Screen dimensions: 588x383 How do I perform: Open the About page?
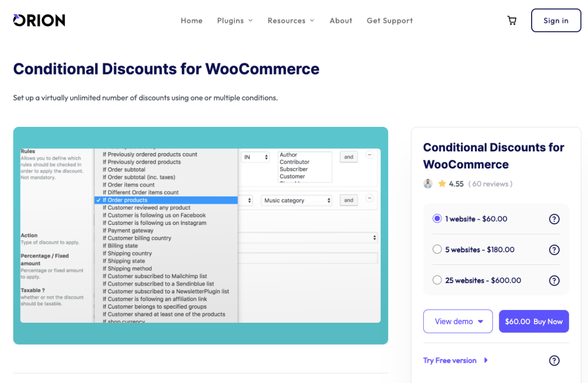tap(341, 21)
